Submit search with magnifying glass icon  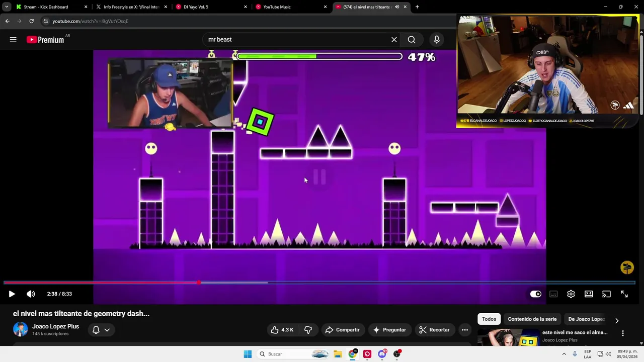(x=412, y=39)
